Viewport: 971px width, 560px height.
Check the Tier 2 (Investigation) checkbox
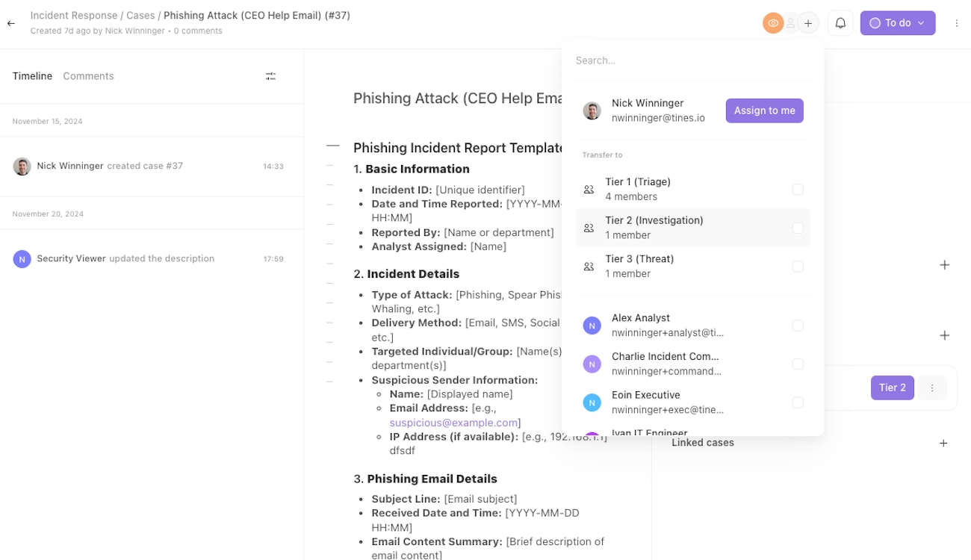click(798, 228)
